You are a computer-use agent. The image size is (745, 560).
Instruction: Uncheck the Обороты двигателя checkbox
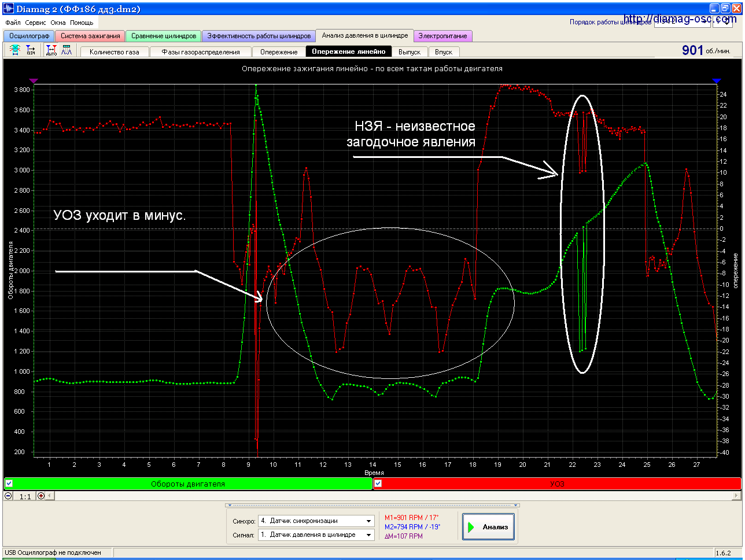pyautogui.click(x=9, y=484)
